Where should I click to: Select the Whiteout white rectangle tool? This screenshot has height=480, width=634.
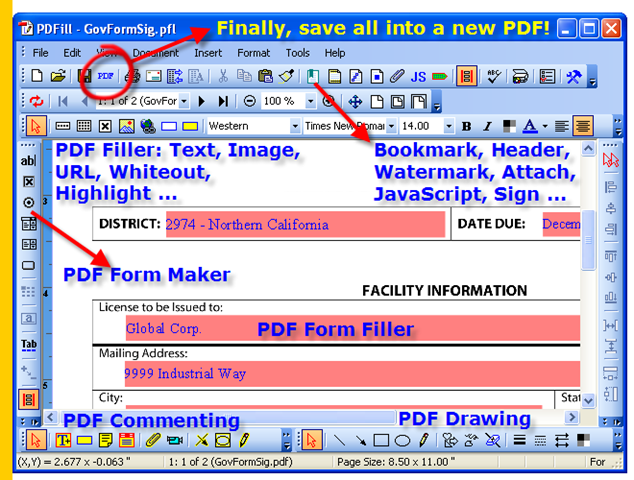tap(169, 127)
